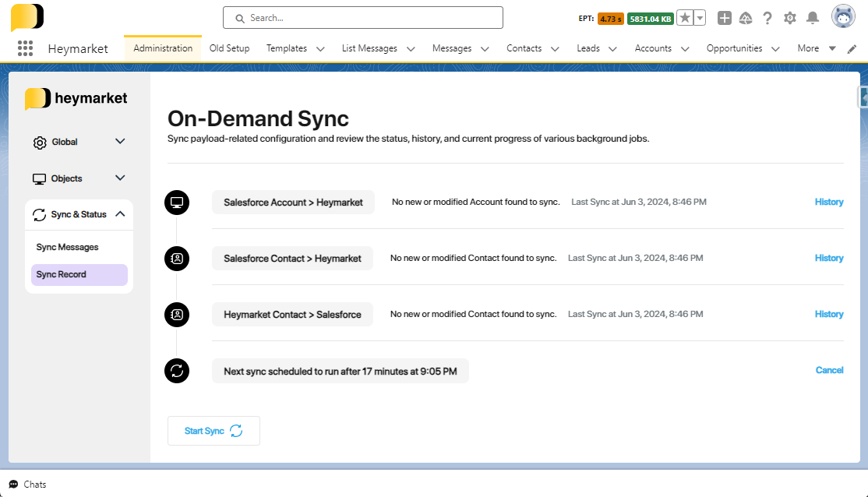Open the Templates tab

tap(286, 48)
